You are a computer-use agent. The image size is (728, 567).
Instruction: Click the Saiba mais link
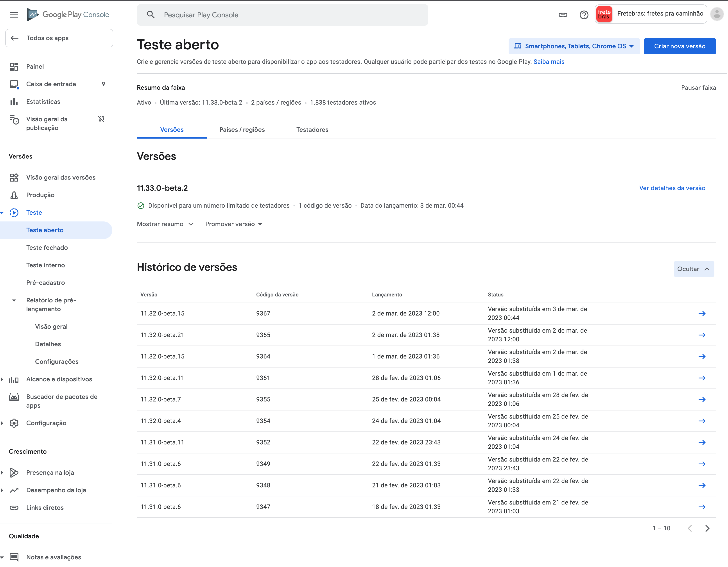coord(549,62)
